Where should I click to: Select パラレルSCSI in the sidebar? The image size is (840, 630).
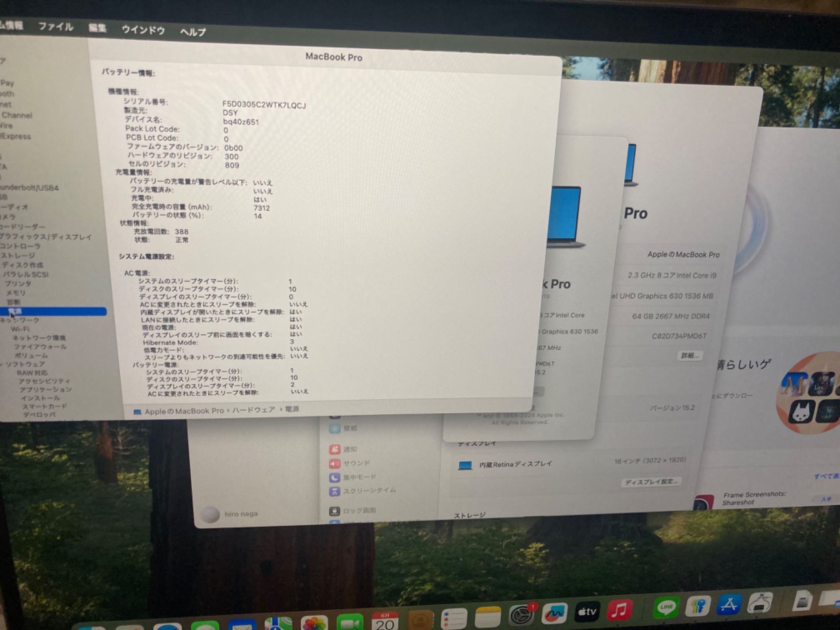(x=26, y=274)
